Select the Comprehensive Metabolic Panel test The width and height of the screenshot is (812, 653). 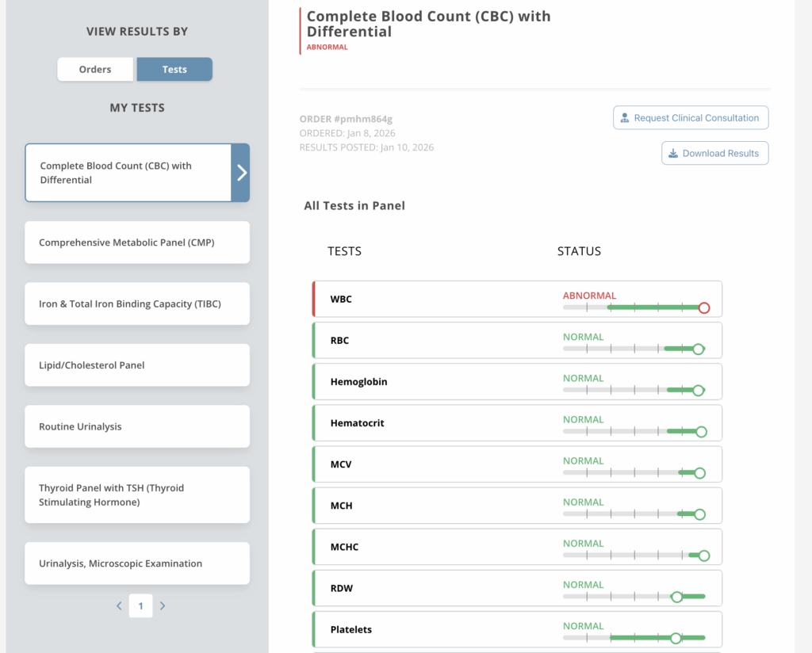coord(136,242)
